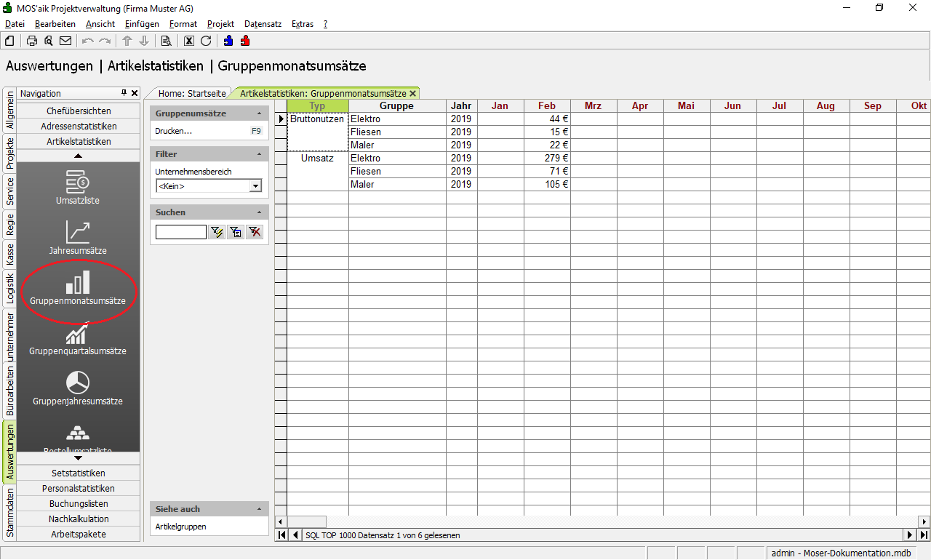
Task: Pin the Navigation panel
Action: (124, 93)
